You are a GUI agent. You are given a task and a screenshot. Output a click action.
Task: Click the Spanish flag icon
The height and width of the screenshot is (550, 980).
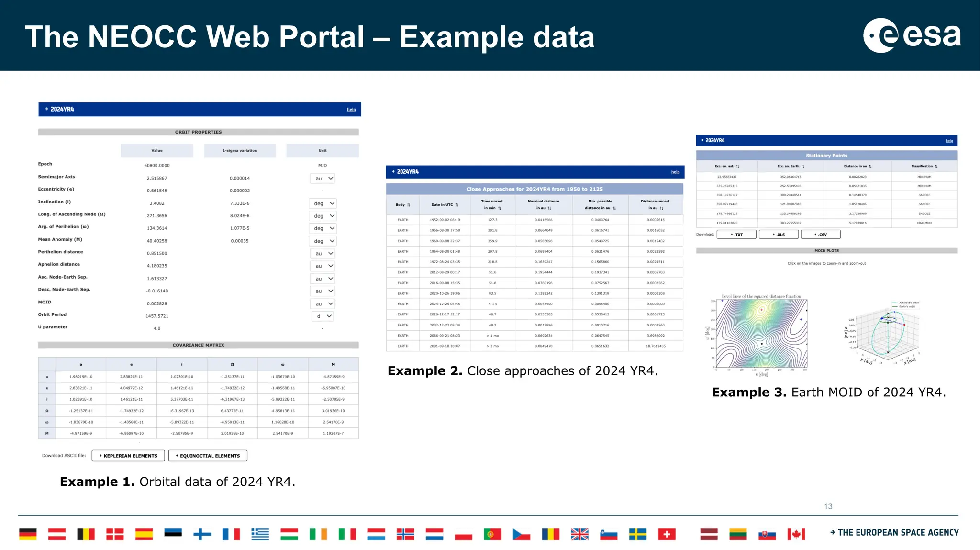[x=144, y=534]
